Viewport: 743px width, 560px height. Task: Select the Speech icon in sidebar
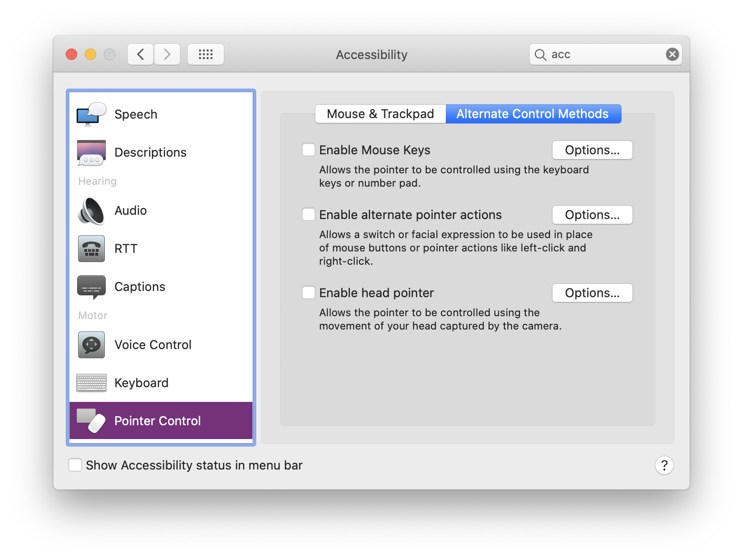(91, 114)
